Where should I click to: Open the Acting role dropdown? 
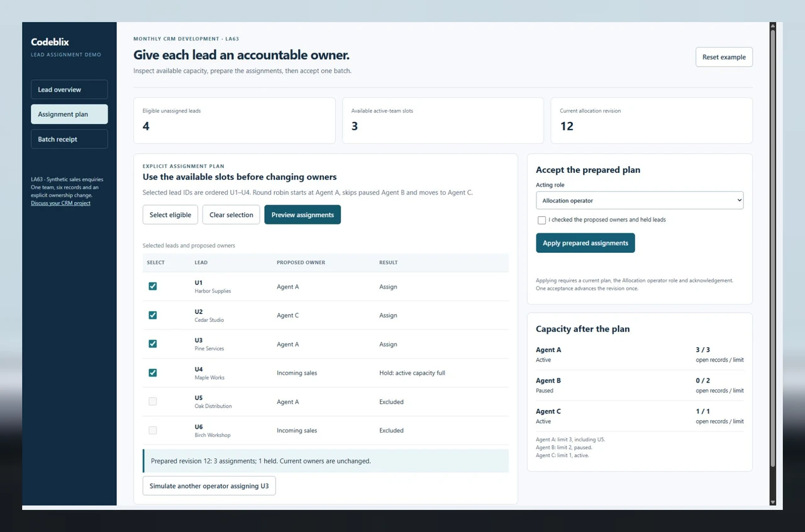pos(640,201)
